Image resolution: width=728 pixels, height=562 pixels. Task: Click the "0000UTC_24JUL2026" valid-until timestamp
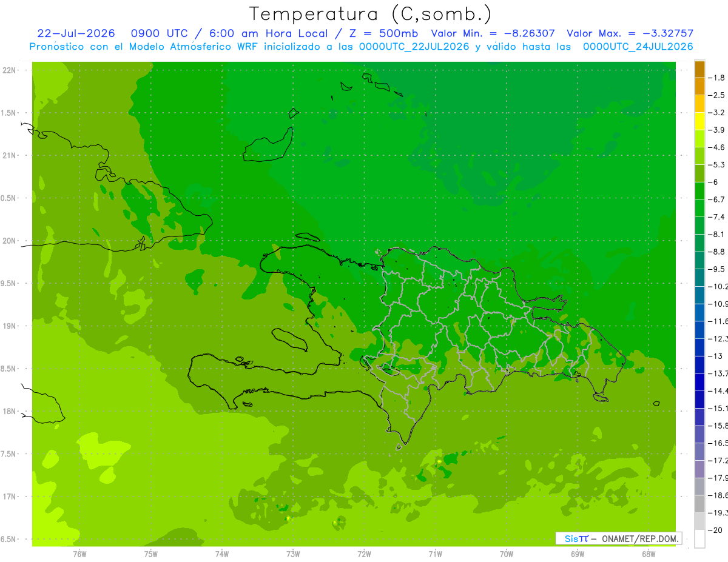[638, 47]
